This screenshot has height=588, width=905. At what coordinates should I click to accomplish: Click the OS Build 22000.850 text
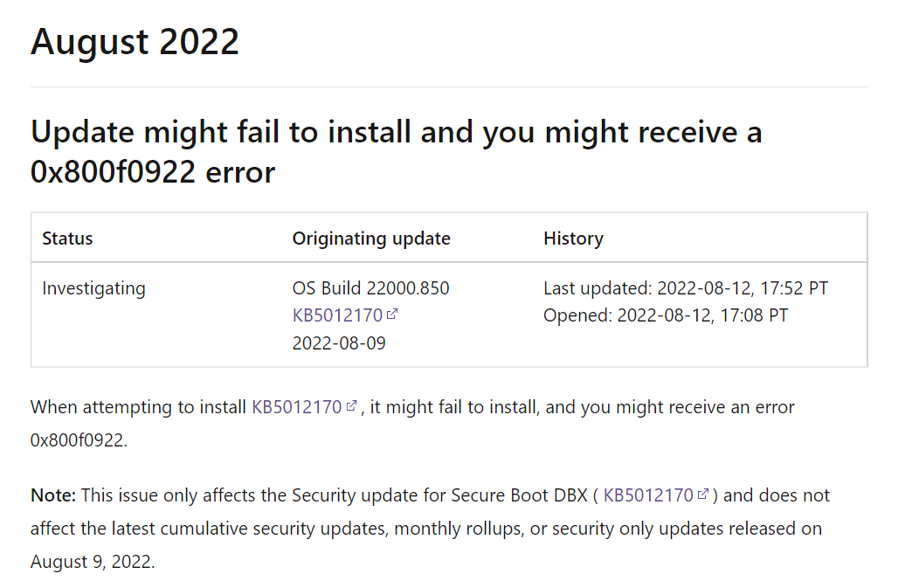click(x=370, y=288)
